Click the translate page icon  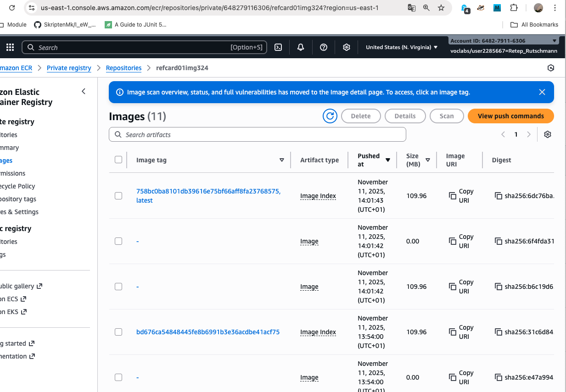[x=412, y=8]
